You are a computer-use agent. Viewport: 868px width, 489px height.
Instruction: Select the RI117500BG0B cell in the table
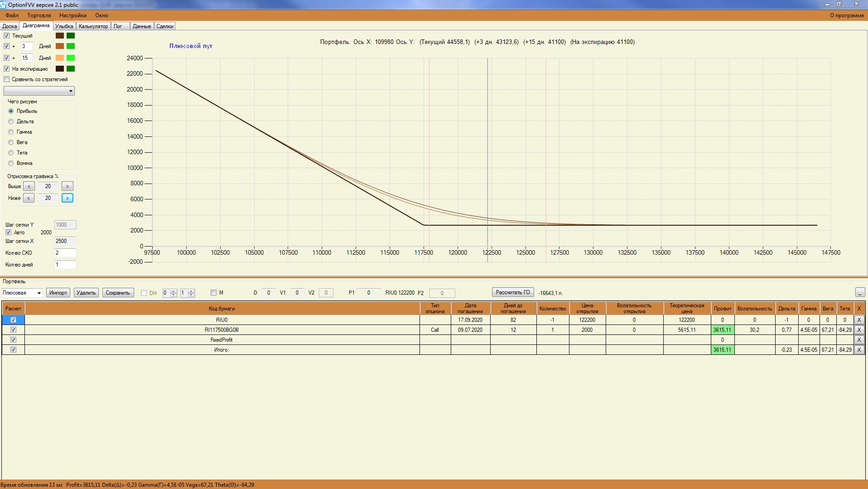222,330
